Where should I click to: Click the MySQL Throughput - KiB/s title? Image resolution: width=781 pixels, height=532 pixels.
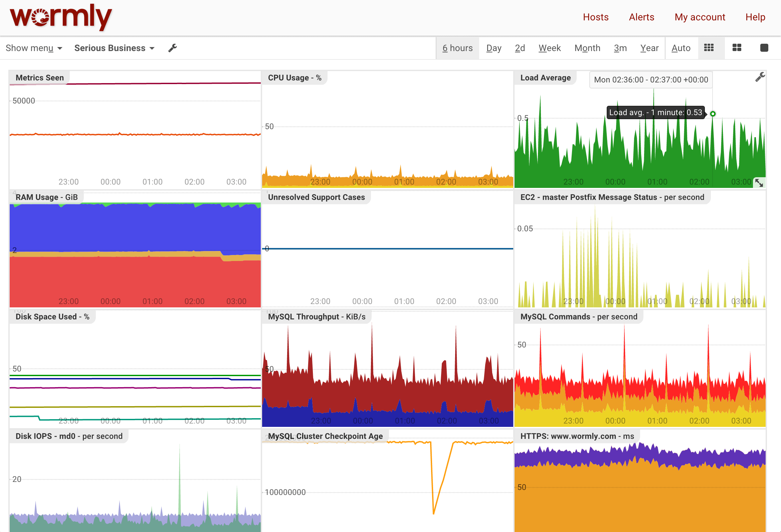pos(317,317)
